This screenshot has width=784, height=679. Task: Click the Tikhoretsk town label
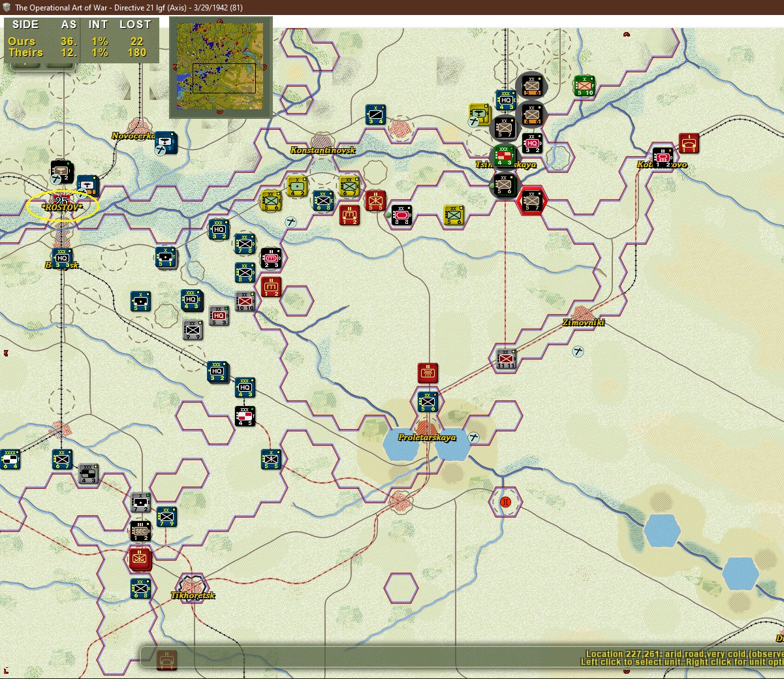(x=193, y=595)
